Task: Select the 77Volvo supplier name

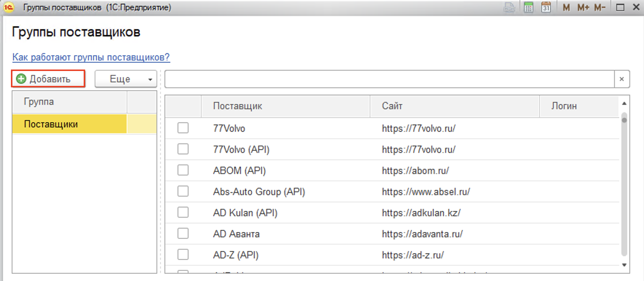Action: (x=229, y=128)
